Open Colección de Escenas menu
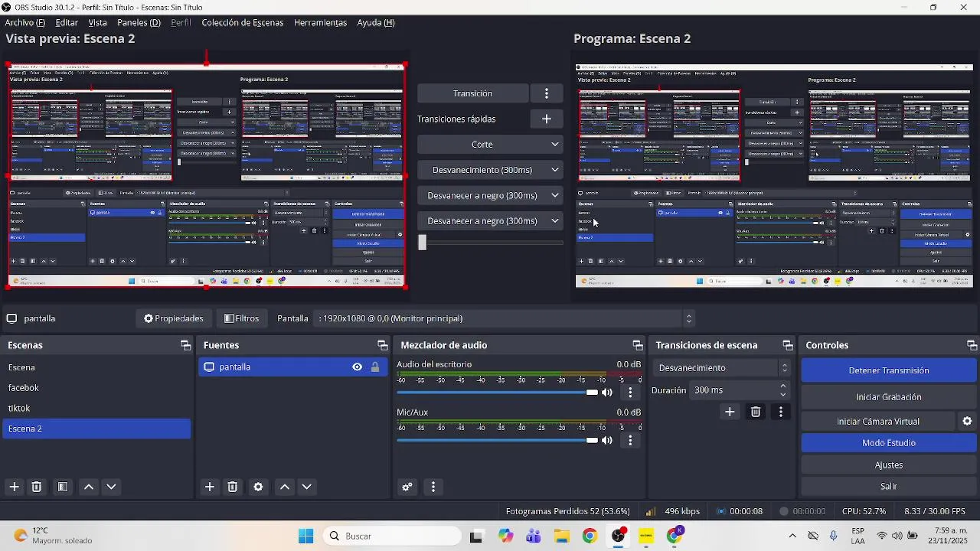The width and height of the screenshot is (980, 551). click(x=243, y=23)
